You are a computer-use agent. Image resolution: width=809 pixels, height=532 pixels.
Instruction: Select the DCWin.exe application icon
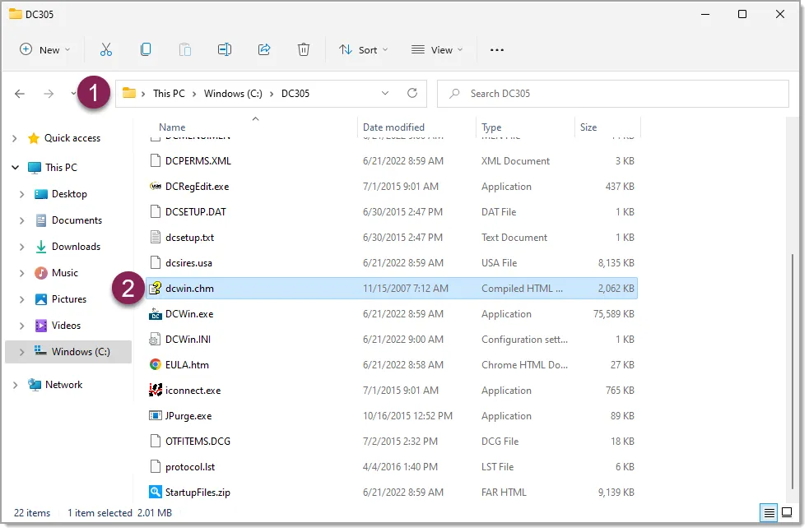[156, 314]
